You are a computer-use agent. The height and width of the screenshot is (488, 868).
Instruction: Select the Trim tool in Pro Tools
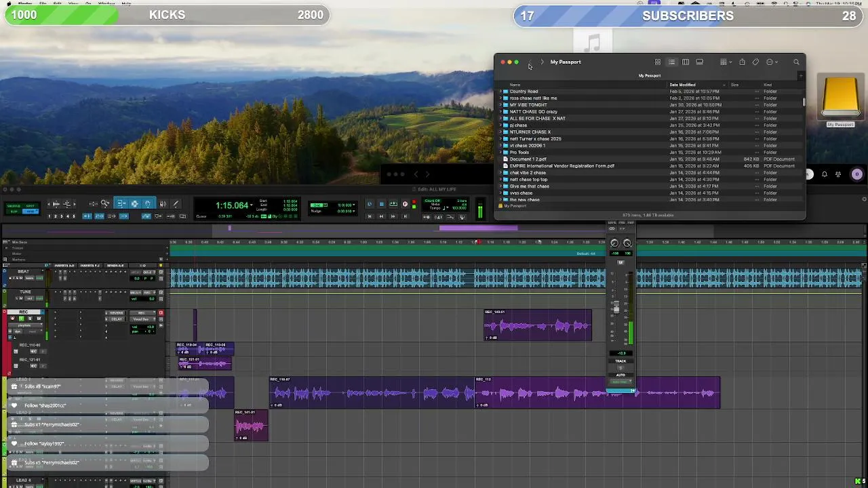click(120, 204)
